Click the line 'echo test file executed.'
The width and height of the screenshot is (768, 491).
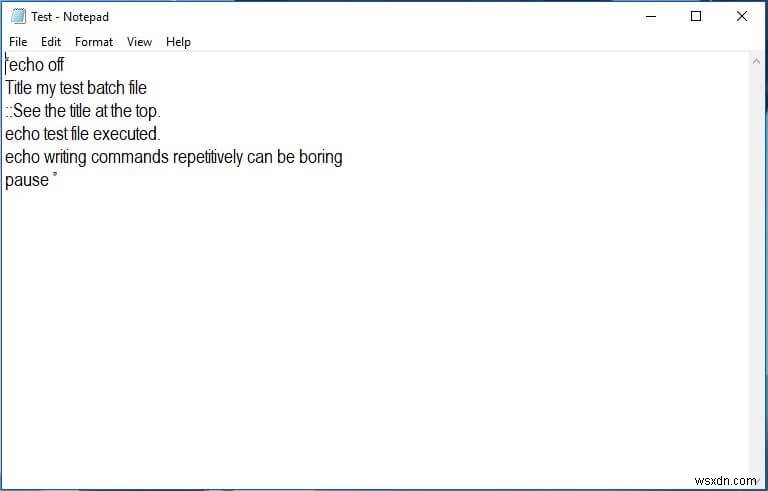83,134
